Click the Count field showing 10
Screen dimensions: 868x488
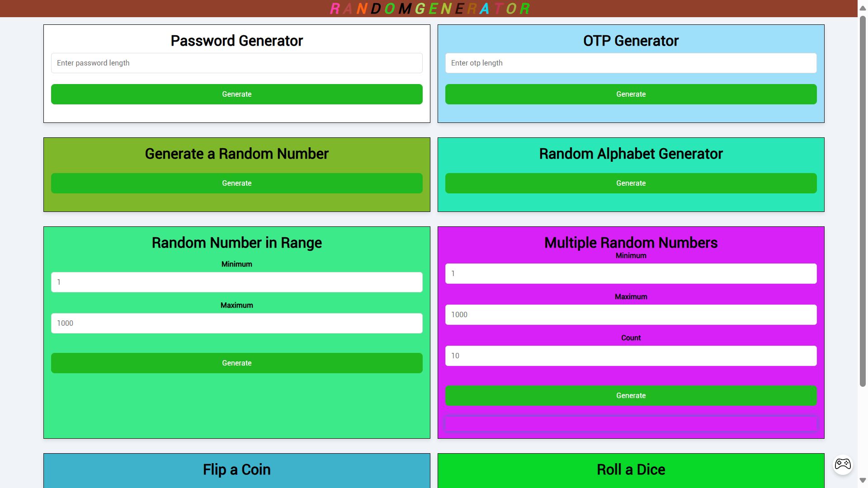click(631, 356)
